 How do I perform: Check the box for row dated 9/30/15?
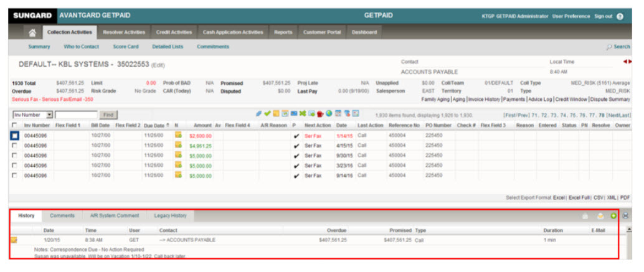click(x=15, y=155)
